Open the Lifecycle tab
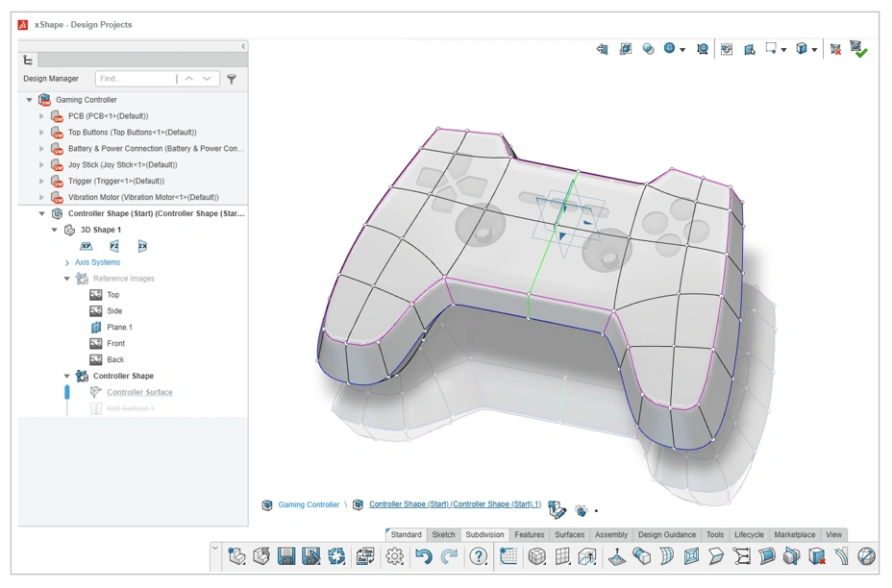892x588 pixels. [749, 534]
